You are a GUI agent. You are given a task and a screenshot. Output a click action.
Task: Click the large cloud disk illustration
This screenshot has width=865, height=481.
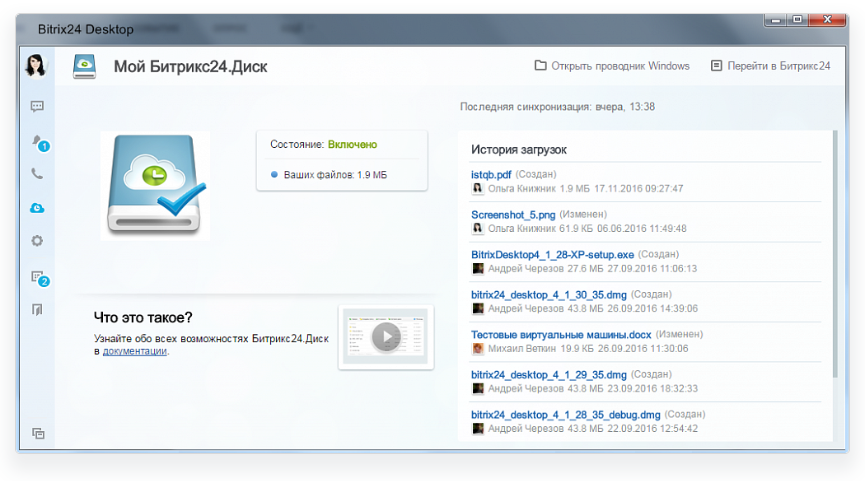click(155, 186)
